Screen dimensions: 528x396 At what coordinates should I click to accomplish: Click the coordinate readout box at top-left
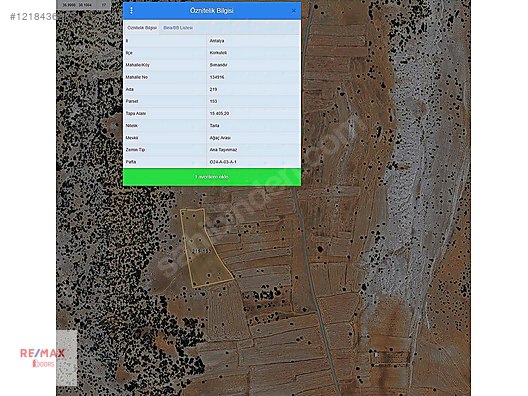[x=83, y=5]
